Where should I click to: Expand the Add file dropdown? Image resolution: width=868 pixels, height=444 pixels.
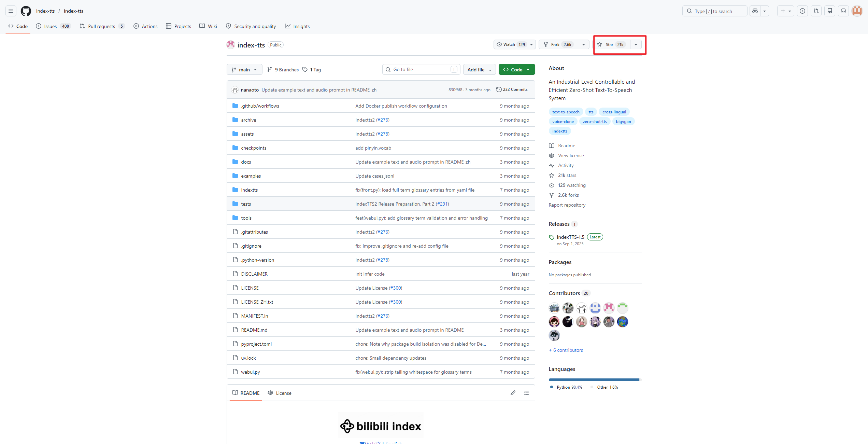[x=479, y=70]
